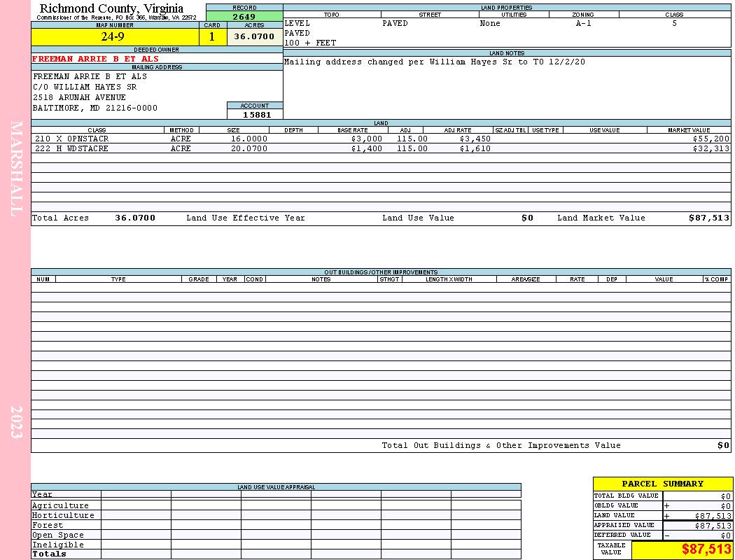Click the LEVEL topo value
Screen dimensions: 735x560
[x=297, y=23]
